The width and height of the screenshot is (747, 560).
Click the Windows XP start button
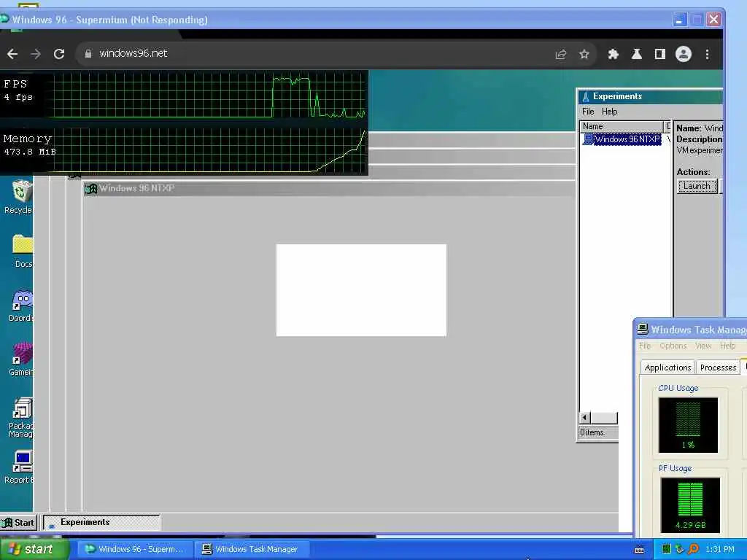tap(34, 549)
